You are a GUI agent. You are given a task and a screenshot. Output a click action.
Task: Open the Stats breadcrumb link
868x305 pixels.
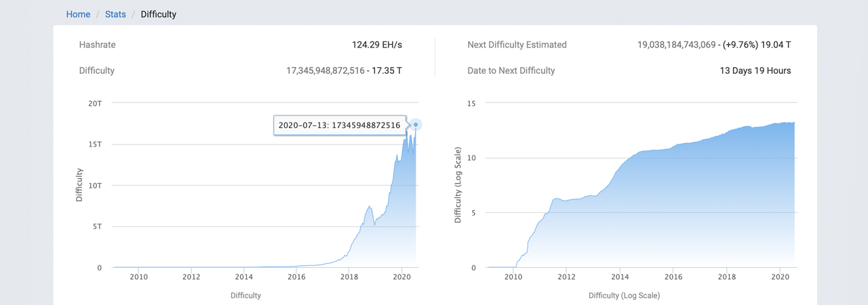click(115, 14)
